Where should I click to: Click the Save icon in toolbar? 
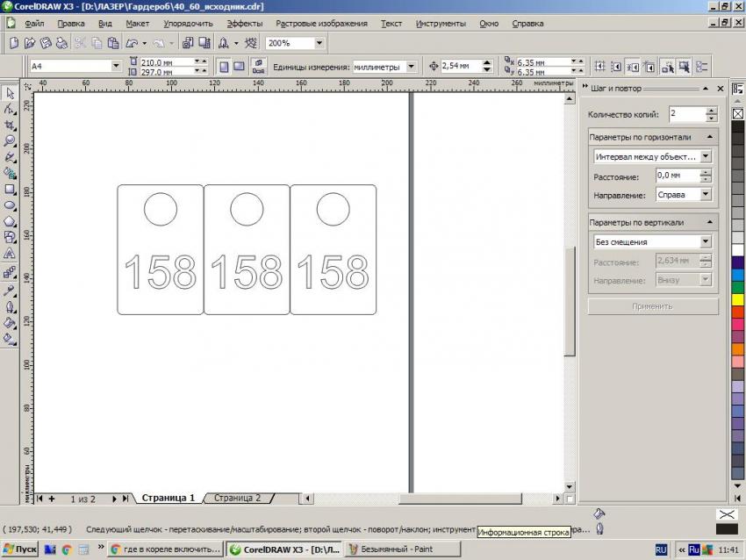point(46,42)
